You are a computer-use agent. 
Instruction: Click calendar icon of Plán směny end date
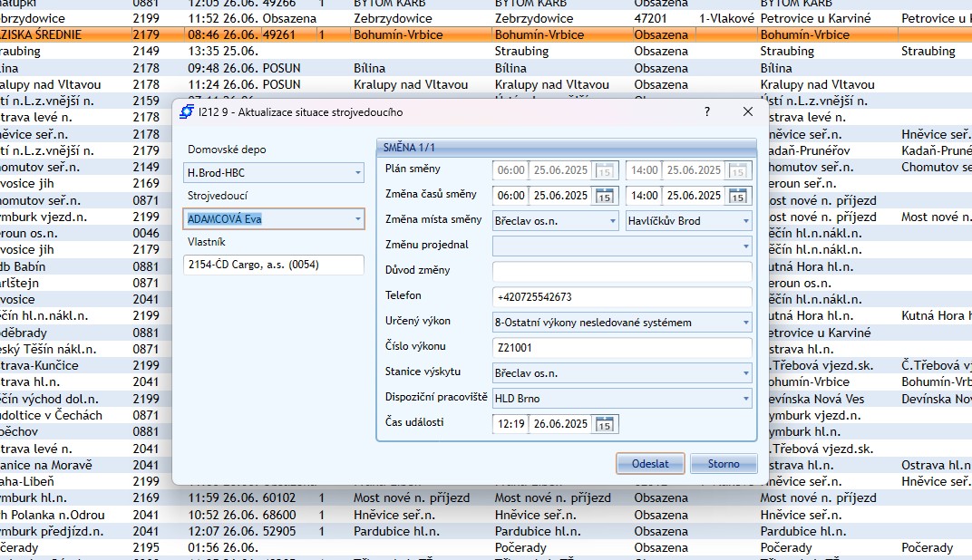point(740,170)
